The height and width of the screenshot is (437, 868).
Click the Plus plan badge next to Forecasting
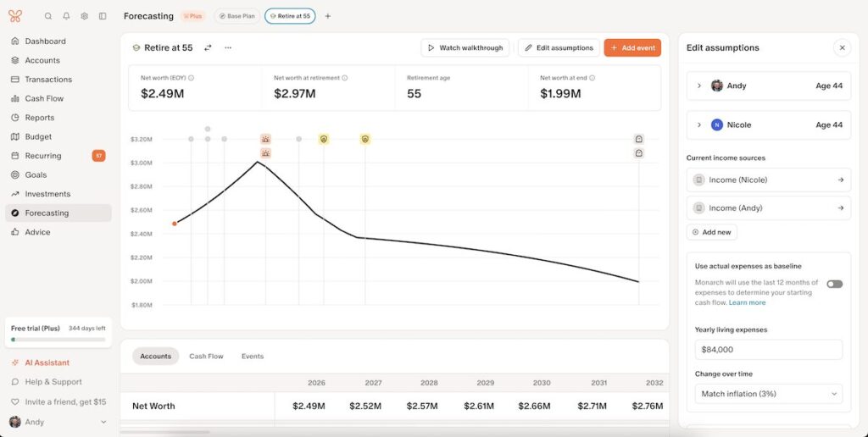point(192,16)
